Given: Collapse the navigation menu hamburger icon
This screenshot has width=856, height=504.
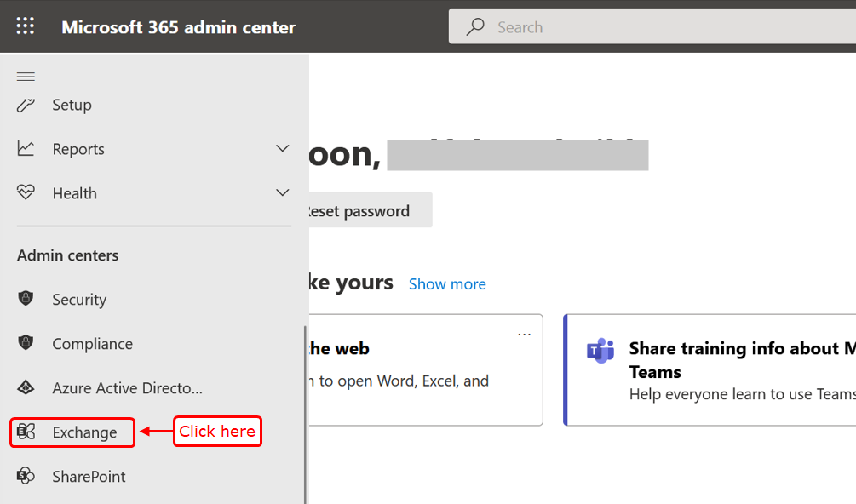Looking at the screenshot, I should click(x=26, y=77).
